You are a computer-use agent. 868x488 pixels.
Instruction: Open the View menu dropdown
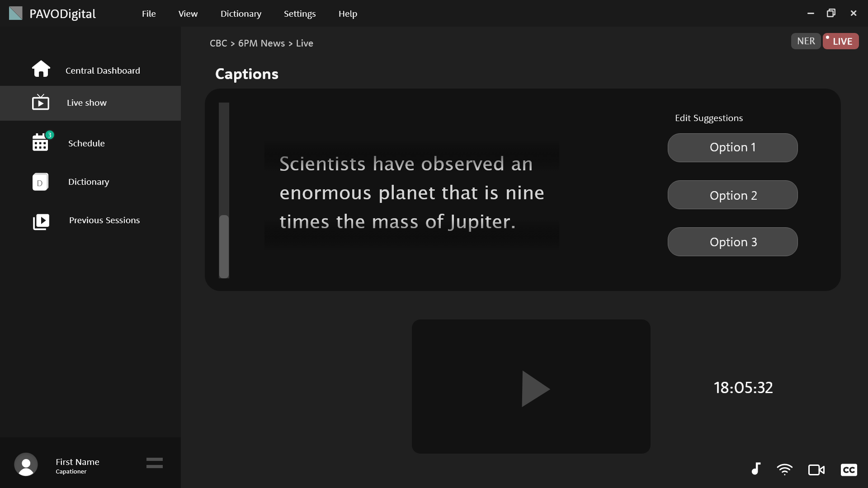pyautogui.click(x=188, y=14)
